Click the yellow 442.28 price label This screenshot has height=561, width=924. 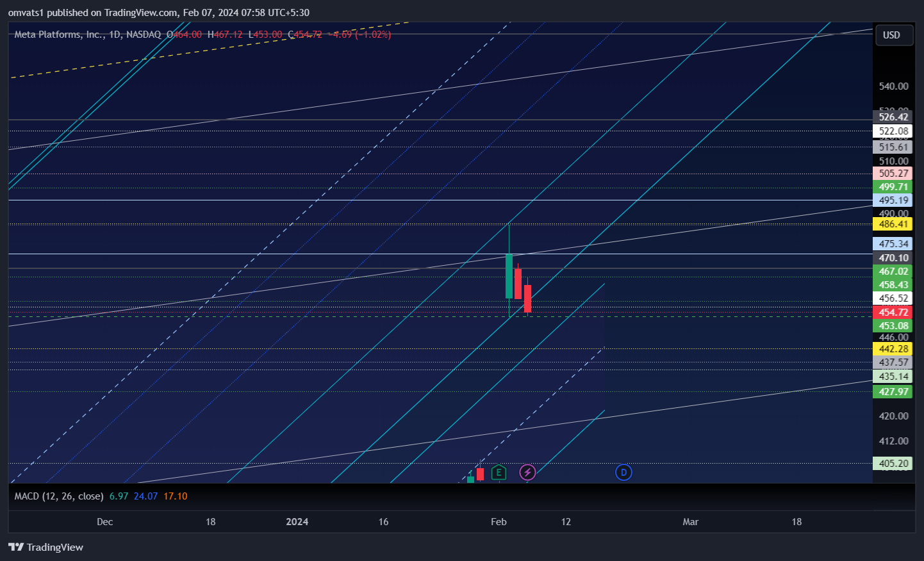pyautogui.click(x=893, y=349)
